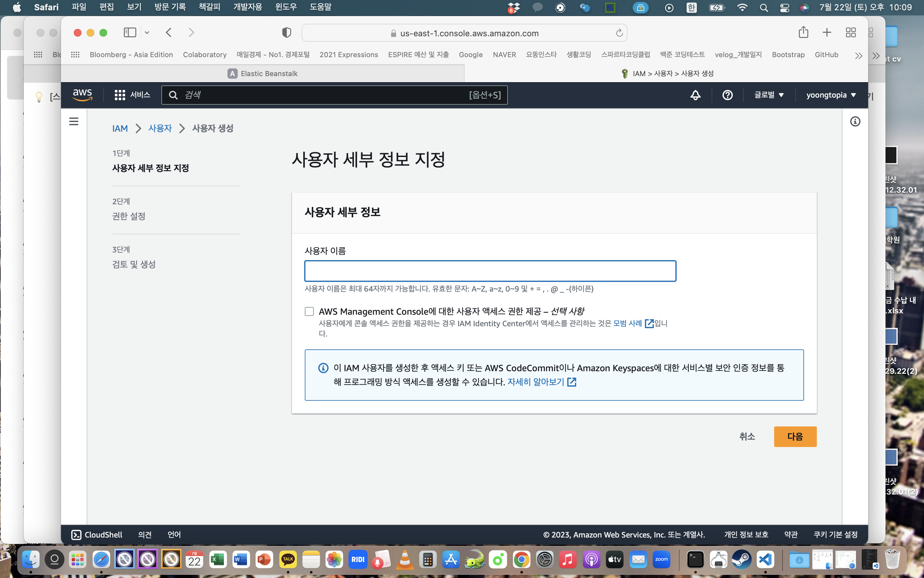Viewport: 924px width, 578px height.
Task: Show Safari tab overview icon
Action: click(851, 32)
